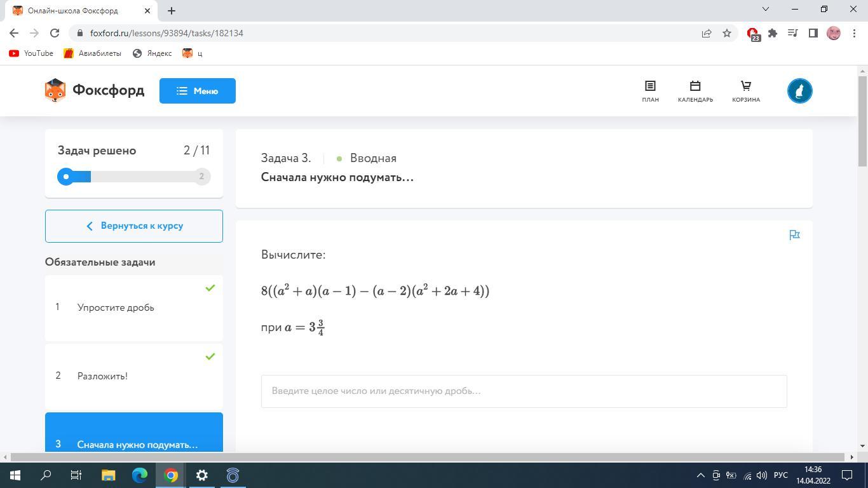
Task: Open the Корзина cart icon
Action: [746, 91]
